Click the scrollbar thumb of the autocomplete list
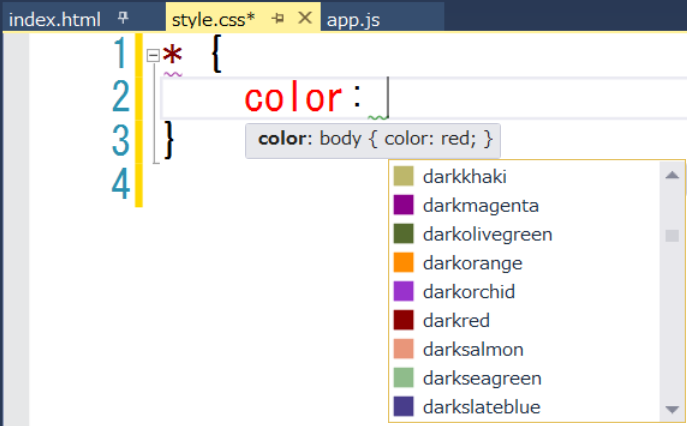The height and width of the screenshot is (426, 687). [672, 236]
